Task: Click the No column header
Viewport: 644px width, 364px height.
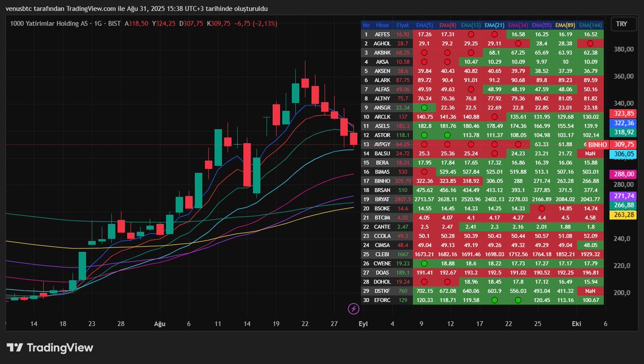Action: [367, 25]
